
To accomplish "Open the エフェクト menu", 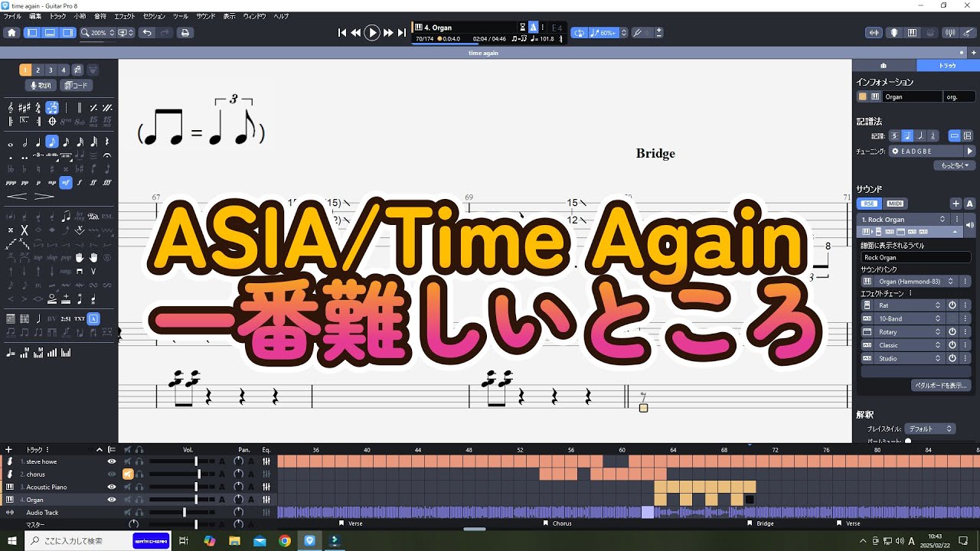I will (125, 16).
